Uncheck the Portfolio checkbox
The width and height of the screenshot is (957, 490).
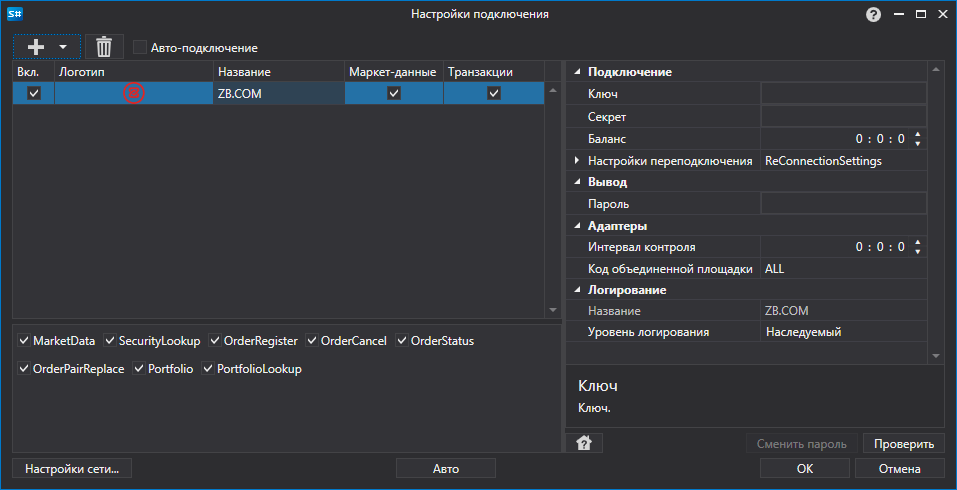pyautogui.click(x=139, y=369)
